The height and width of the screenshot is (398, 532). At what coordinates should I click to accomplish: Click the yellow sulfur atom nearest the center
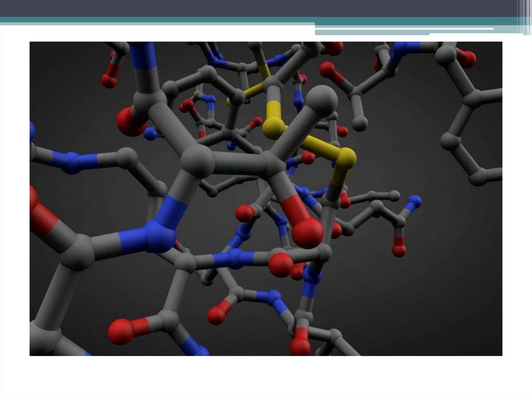(x=274, y=128)
